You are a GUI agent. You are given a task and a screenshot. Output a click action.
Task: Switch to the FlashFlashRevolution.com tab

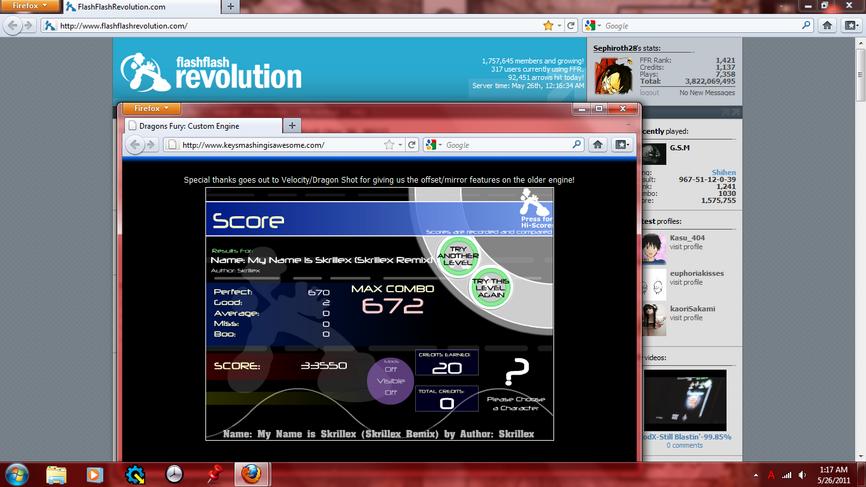click(142, 7)
